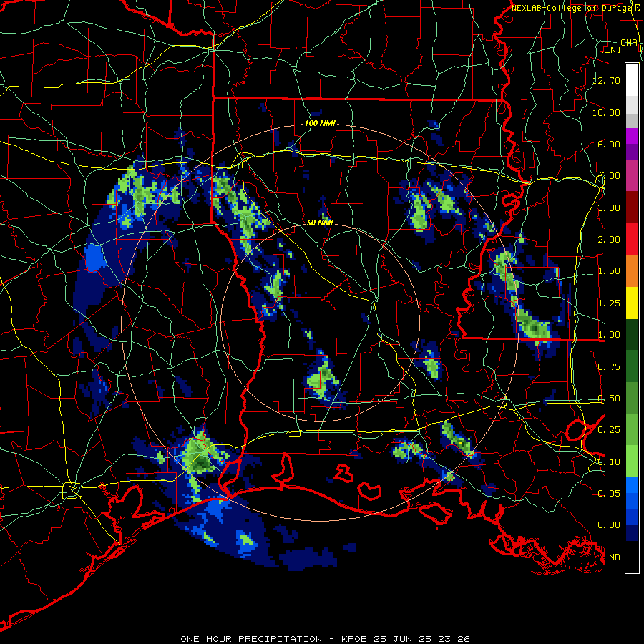Click the 6.00 legend value
This screenshot has height=644, width=644.
point(609,144)
